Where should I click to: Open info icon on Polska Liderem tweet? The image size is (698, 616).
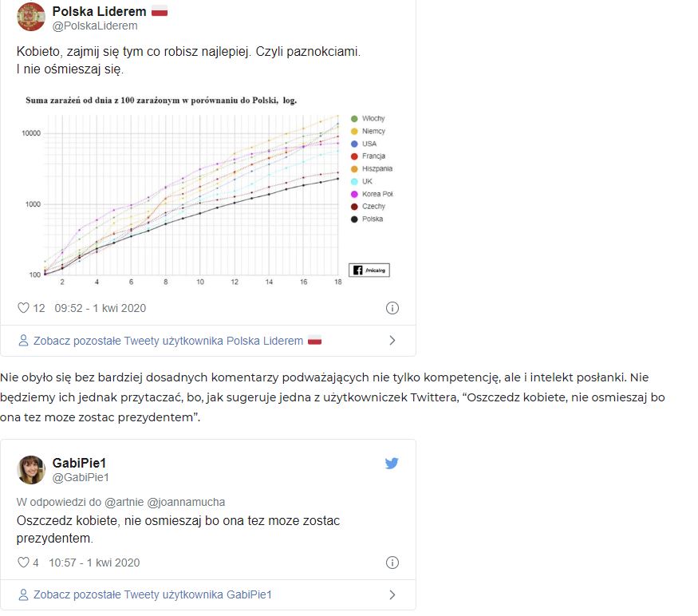(x=392, y=308)
